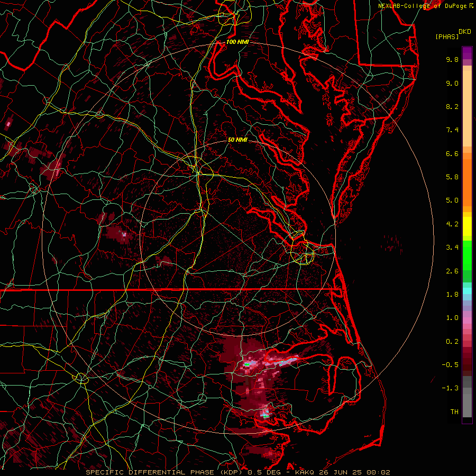Click the 9.0 value on color scale
Screen dimensions: 476x476
(x=452, y=83)
